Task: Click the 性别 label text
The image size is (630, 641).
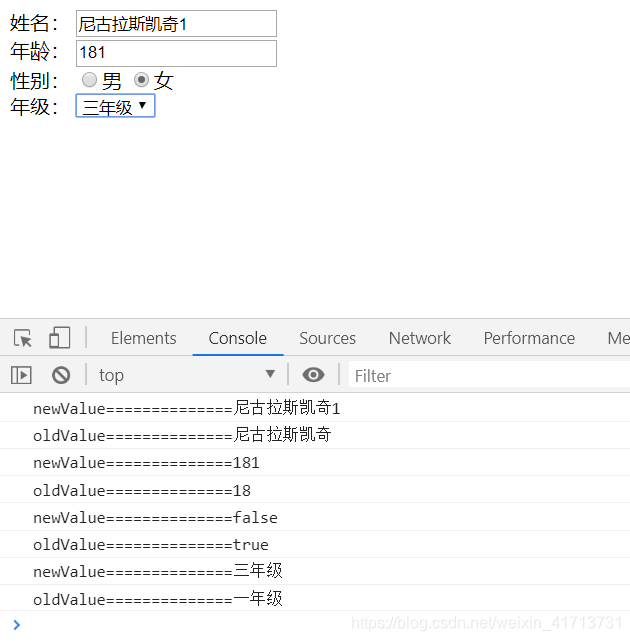Action: click(34, 81)
